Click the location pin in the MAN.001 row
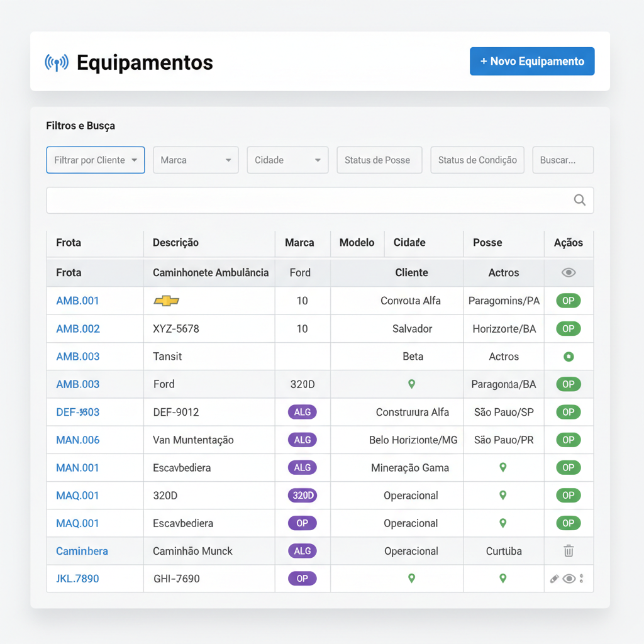644x644 pixels. (x=502, y=467)
